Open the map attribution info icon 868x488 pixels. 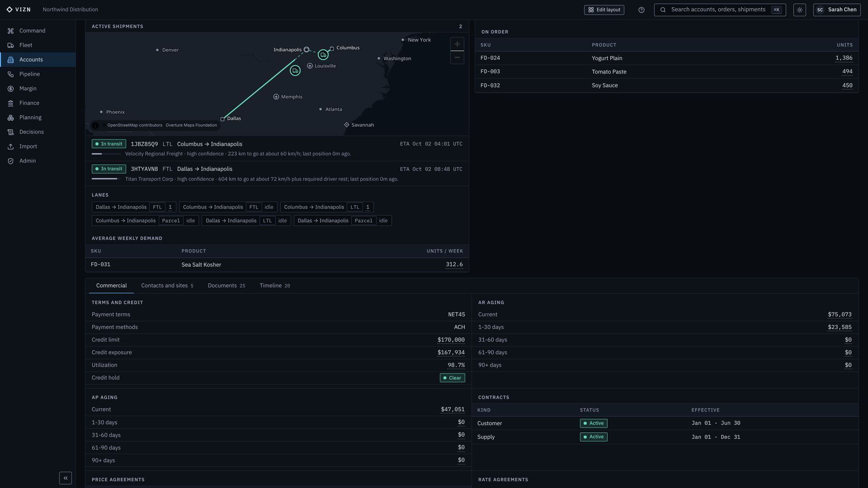click(95, 125)
